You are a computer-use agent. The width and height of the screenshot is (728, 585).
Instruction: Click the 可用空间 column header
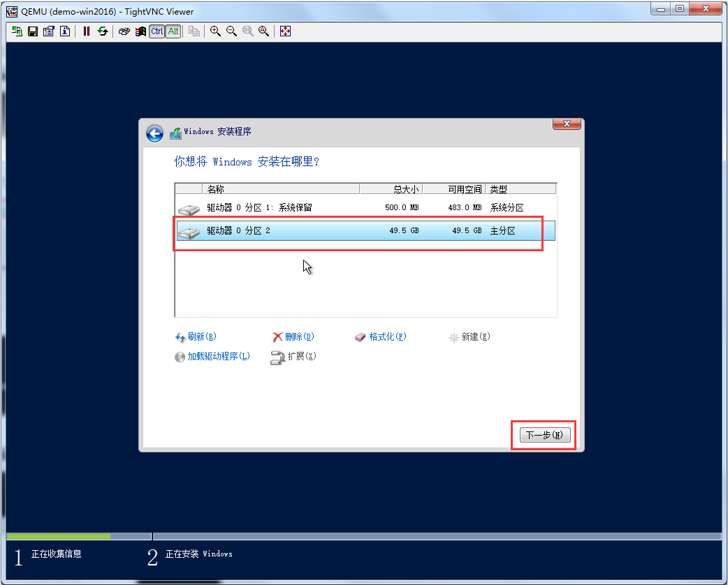coord(453,188)
